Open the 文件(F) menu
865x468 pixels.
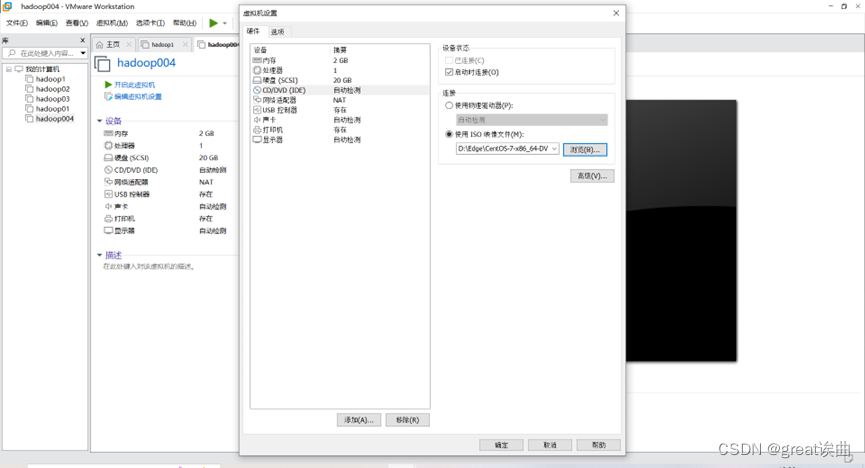[x=17, y=23]
